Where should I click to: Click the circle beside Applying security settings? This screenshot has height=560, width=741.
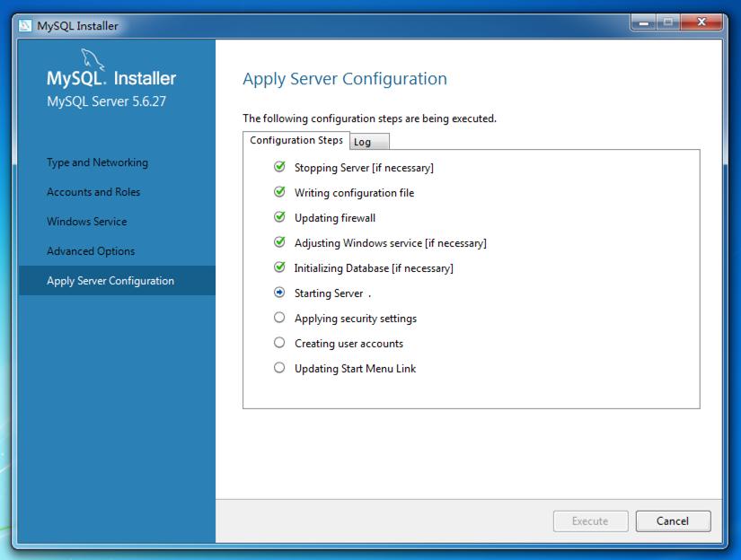pyautogui.click(x=278, y=319)
